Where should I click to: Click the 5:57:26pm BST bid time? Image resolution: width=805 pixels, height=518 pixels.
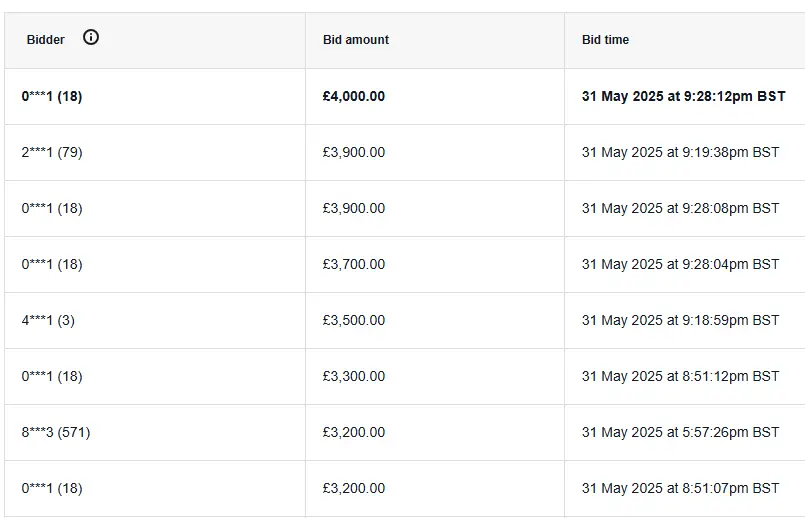[x=680, y=433]
